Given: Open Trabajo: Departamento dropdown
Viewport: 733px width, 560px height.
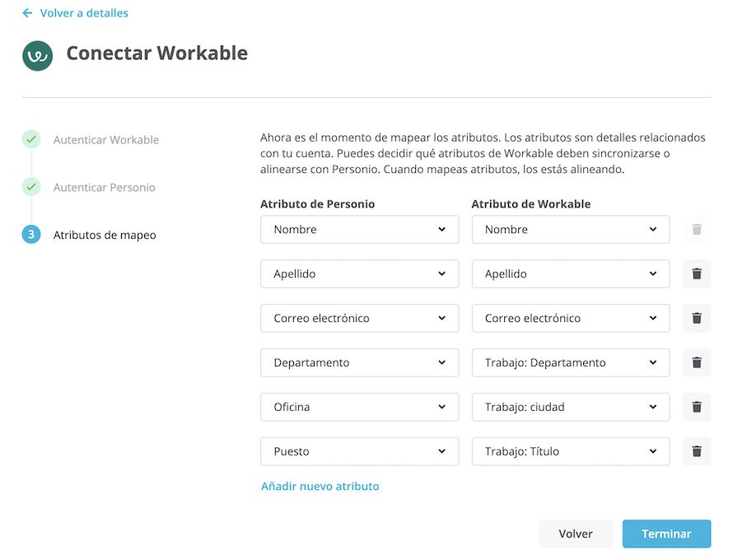Looking at the screenshot, I should click(571, 362).
